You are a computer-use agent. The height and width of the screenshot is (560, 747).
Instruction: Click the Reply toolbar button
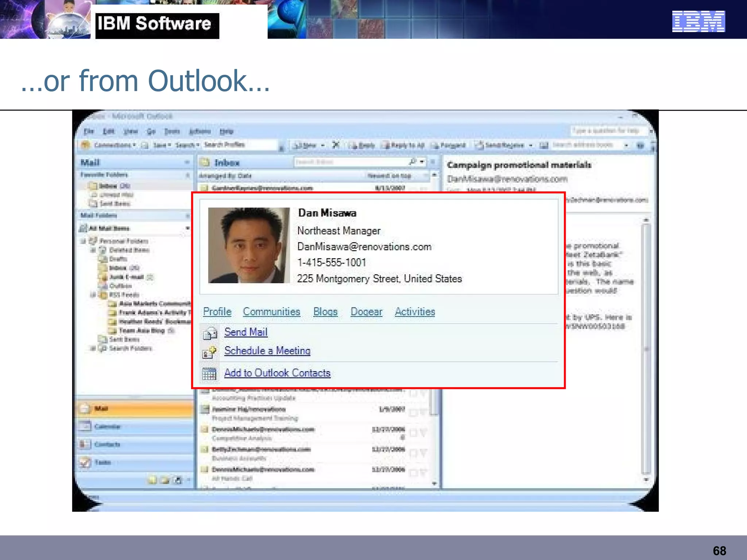click(x=362, y=145)
